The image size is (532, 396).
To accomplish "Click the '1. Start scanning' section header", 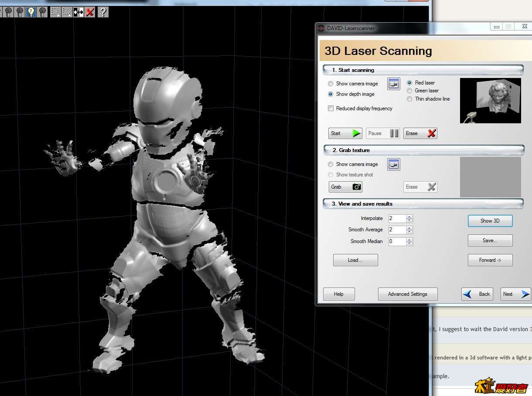I will pos(423,70).
